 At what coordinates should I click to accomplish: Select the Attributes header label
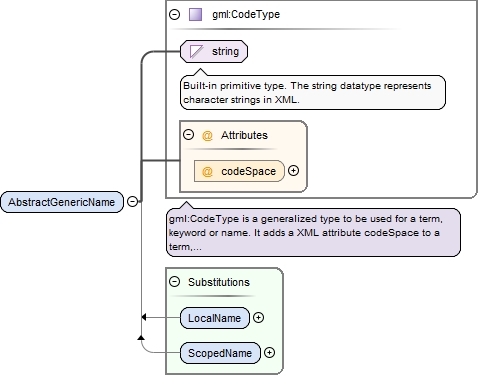coord(244,135)
